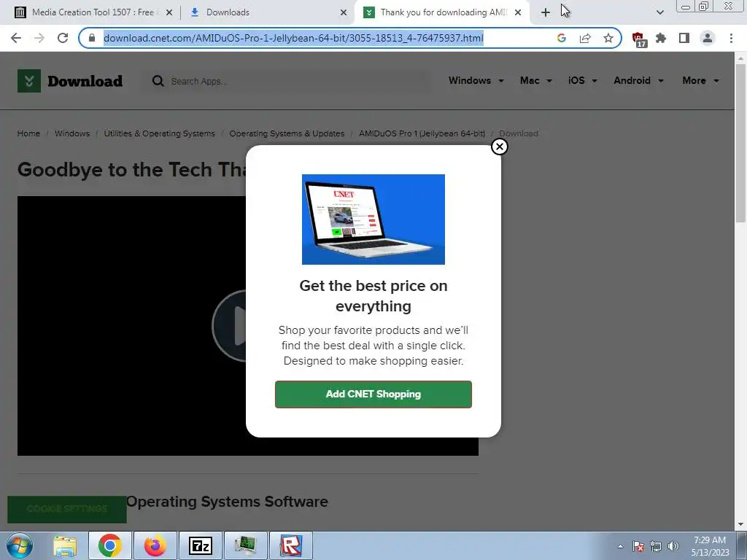Open the network tray icon
This screenshot has height=560, width=747.
point(656,546)
